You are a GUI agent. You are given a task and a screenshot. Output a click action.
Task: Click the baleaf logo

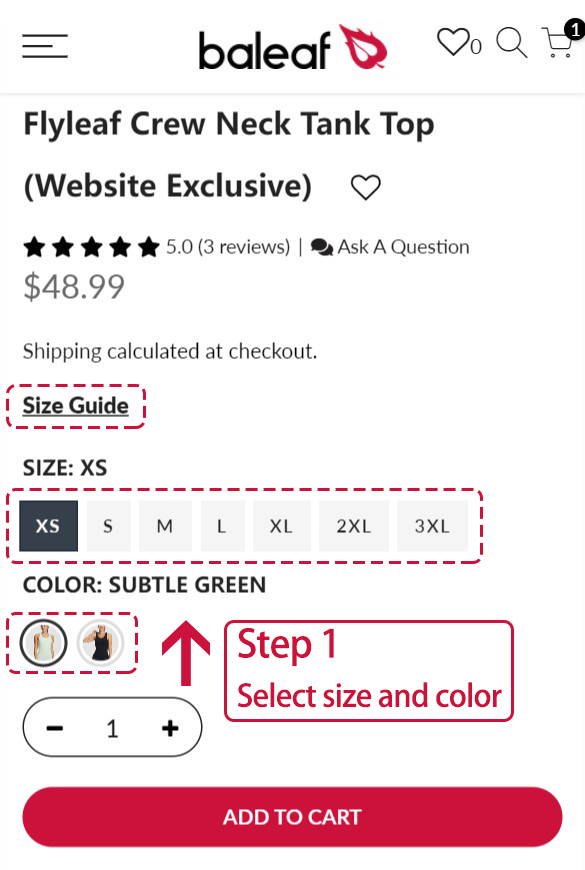(292, 48)
